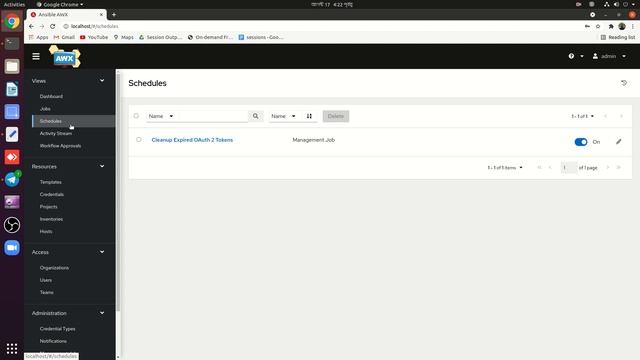Open the Name sort dropdown
640x360 pixels.
click(283, 116)
